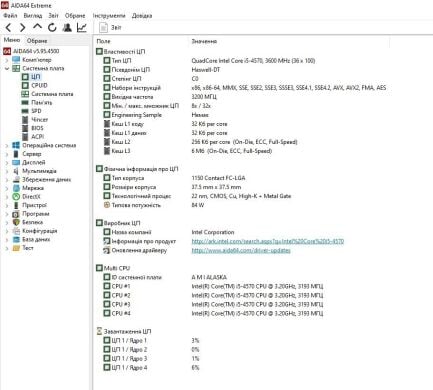Click the Пристрої device icon
Screen dimensions: 433x390
click(x=16, y=205)
